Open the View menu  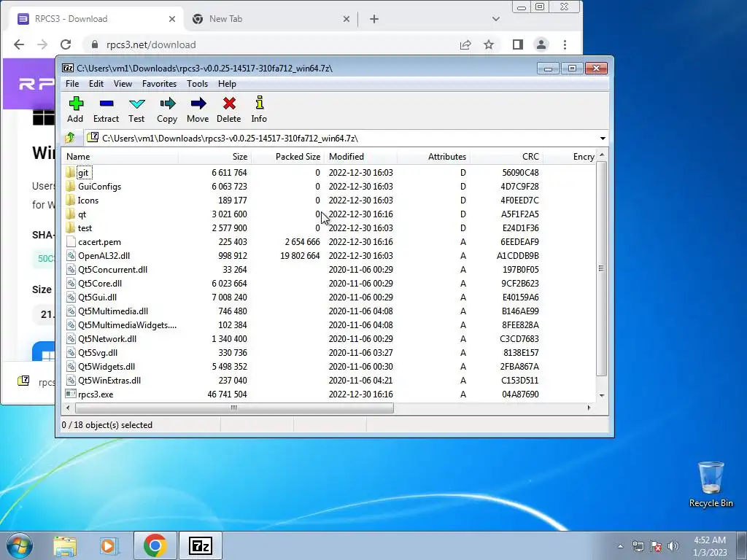[123, 84]
